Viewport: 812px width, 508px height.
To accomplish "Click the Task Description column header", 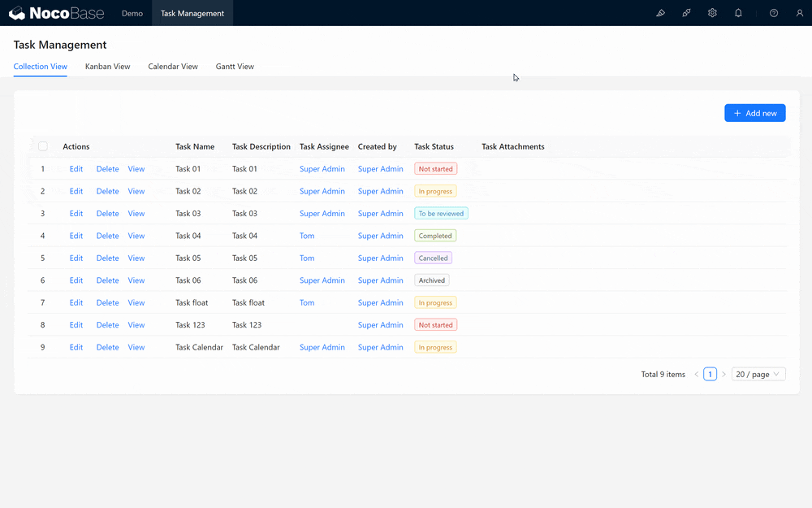I will coord(261,146).
